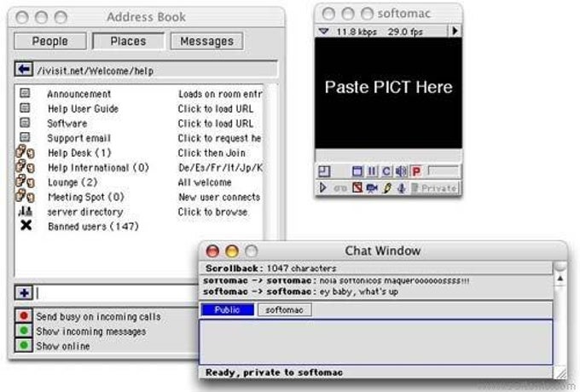Click the Help Desk room faces icon
This screenshot has height=392, width=580.
point(25,152)
